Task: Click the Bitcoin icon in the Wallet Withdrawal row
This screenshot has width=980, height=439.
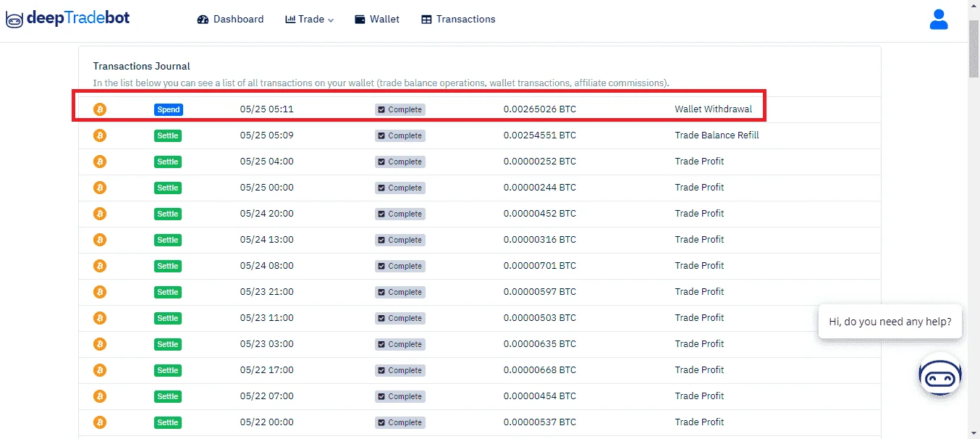Action: click(x=100, y=109)
